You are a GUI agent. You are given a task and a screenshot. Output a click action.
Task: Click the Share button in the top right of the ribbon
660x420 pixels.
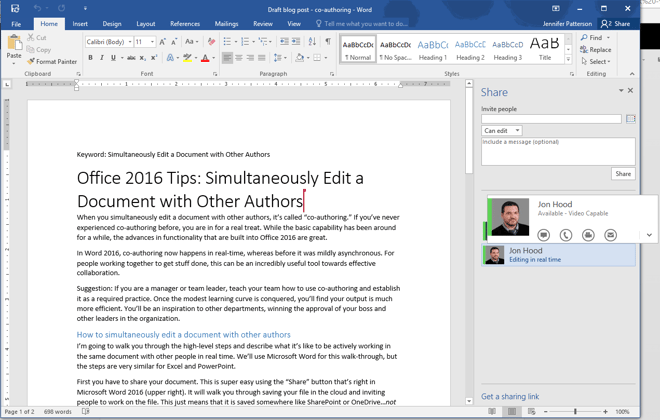615,24
